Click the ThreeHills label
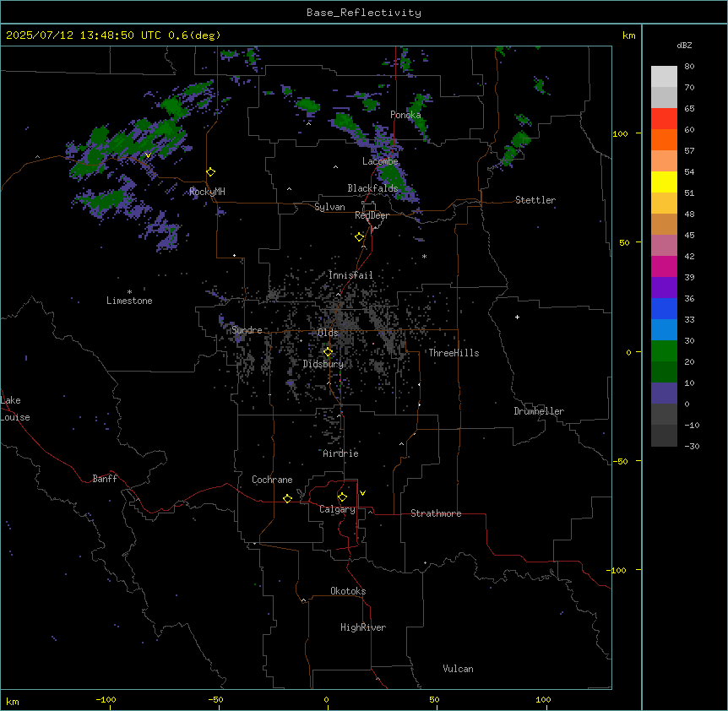728x711 pixels. pos(454,353)
